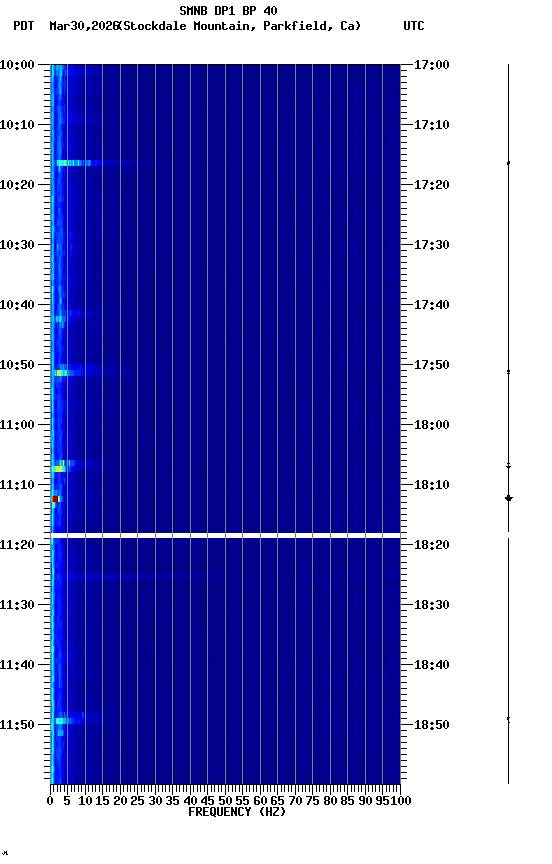Click the 18:10 UTC time label
Screen dimensions: 552x864
coord(432,485)
